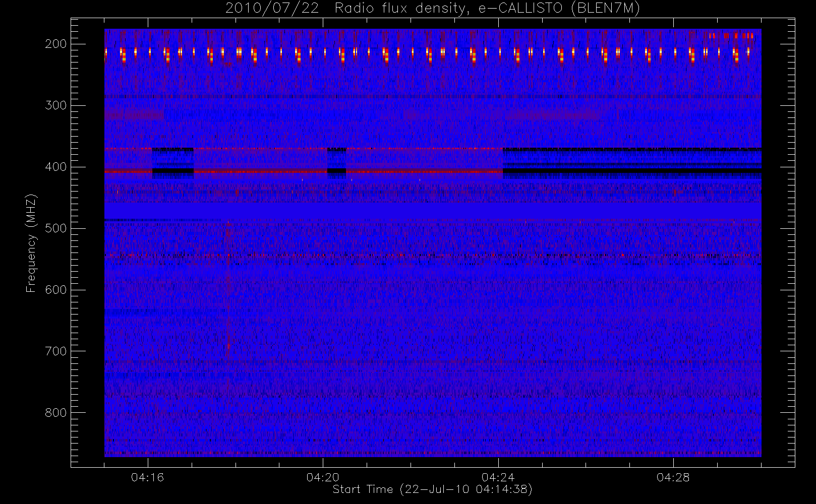Viewport: 816px width, 504px height.
Task: Click the 500 frequency tick label
Action: point(56,228)
